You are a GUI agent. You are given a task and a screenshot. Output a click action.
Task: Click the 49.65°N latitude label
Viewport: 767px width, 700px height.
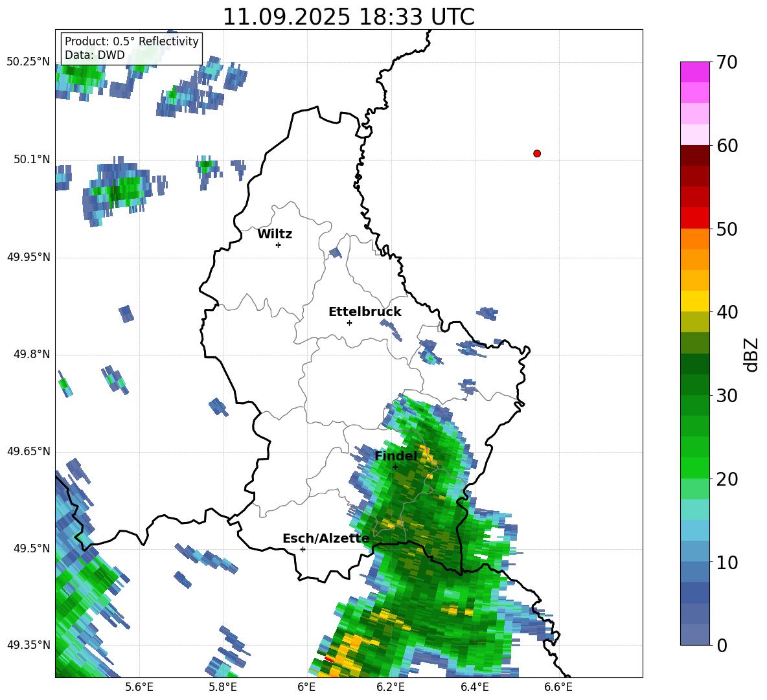point(29,451)
